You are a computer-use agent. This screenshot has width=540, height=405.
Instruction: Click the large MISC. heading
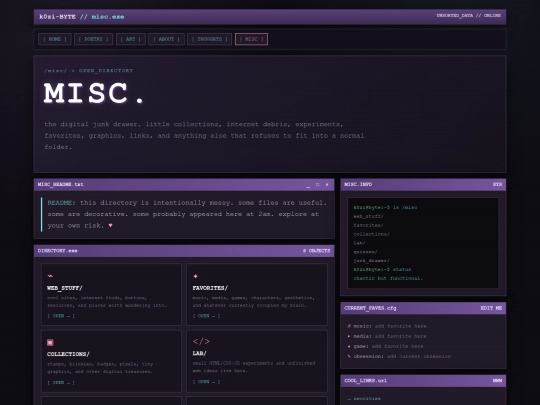point(94,93)
